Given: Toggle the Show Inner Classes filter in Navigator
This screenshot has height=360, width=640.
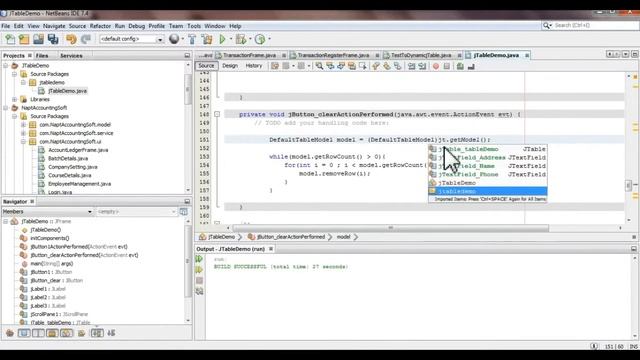Looking at the screenshot, I should (x=66, y=333).
